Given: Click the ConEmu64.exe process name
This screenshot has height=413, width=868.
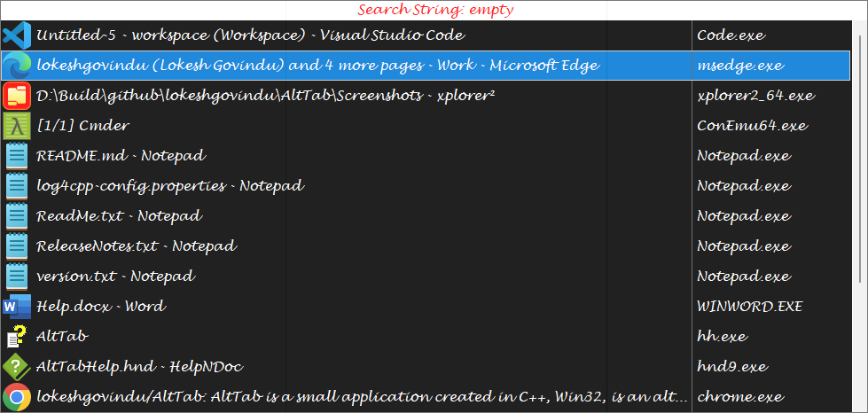Looking at the screenshot, I should [x=752, y=125].
